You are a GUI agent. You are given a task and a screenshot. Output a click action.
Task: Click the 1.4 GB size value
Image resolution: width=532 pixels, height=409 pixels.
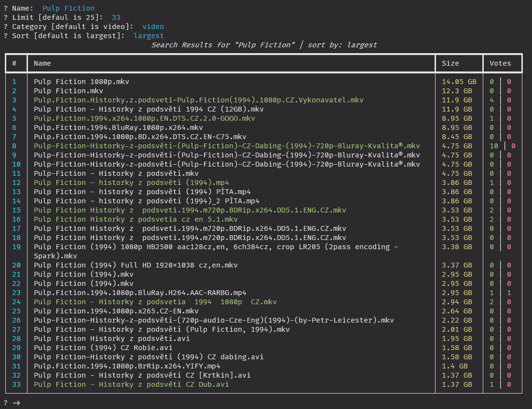(455, 366)
